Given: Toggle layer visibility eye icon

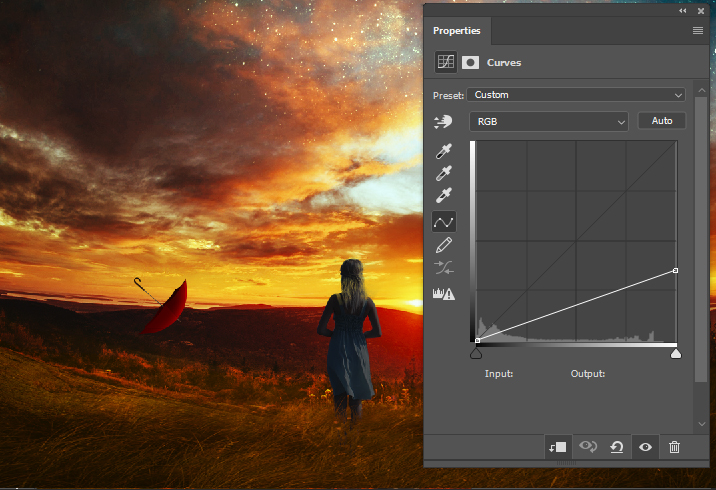Looking at the screenshot, I should click(645, 447).
